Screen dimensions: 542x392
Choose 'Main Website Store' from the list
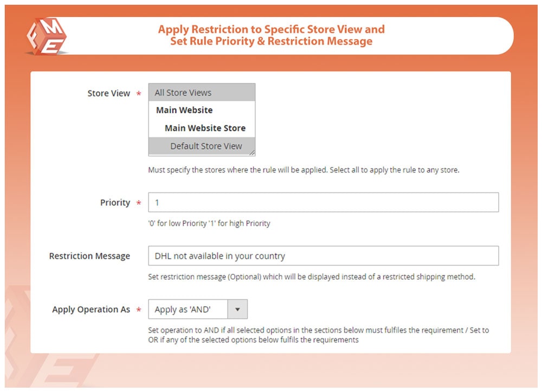pyautogui.click(x=205, y=128)
